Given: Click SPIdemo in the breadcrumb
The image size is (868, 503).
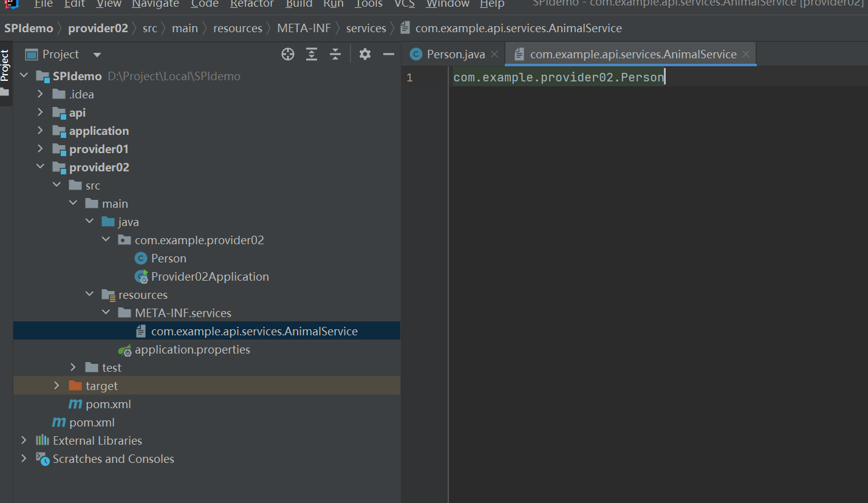Looking at the screenshot, I should (29, 28).
